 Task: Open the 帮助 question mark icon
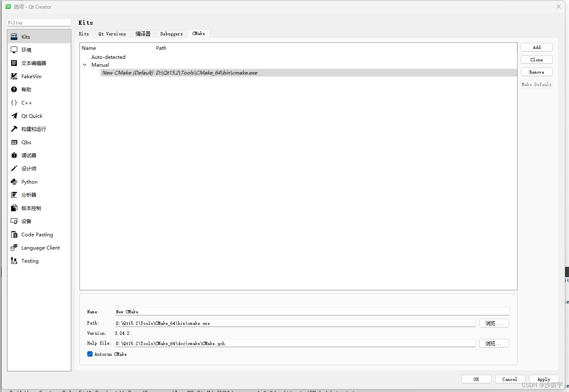[x=14, y=89]
